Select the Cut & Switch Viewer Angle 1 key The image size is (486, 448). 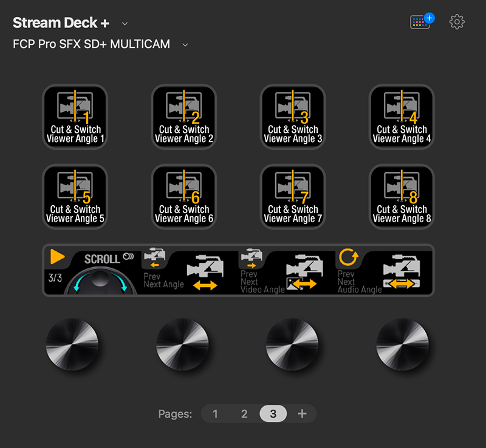[x=75, y=117]
